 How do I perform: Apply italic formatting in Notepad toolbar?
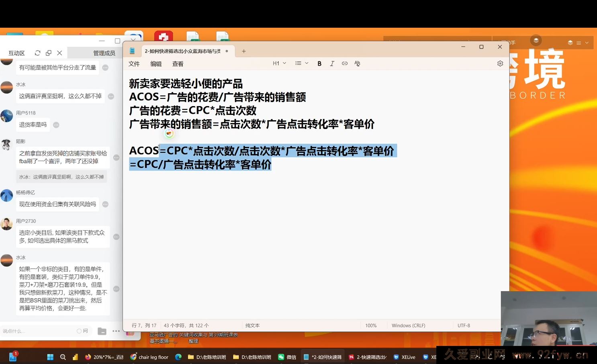[332, 63]
